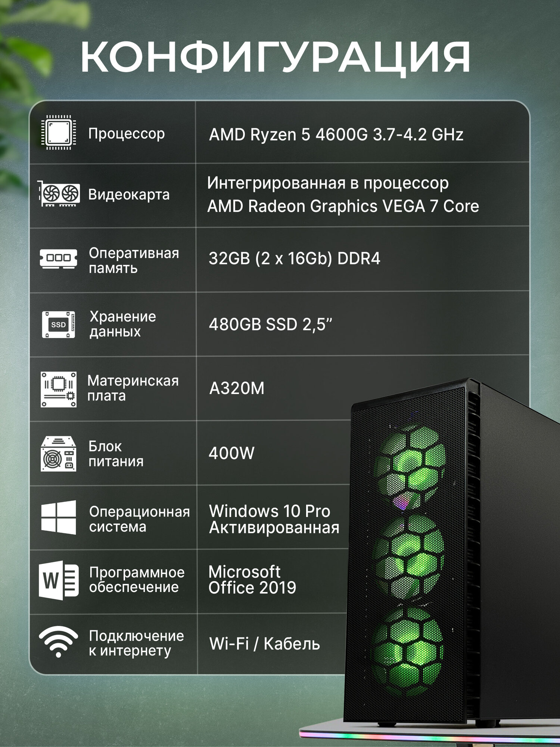Screen dimensions: 560x747
Task: Click the SSD drive icon
Action: click(58, 325)
